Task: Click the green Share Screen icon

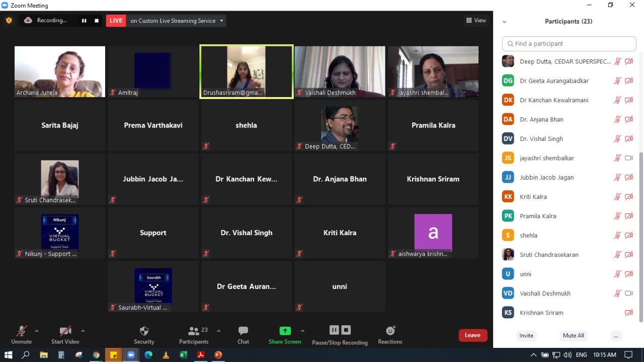Action: [x=285, y=331]
